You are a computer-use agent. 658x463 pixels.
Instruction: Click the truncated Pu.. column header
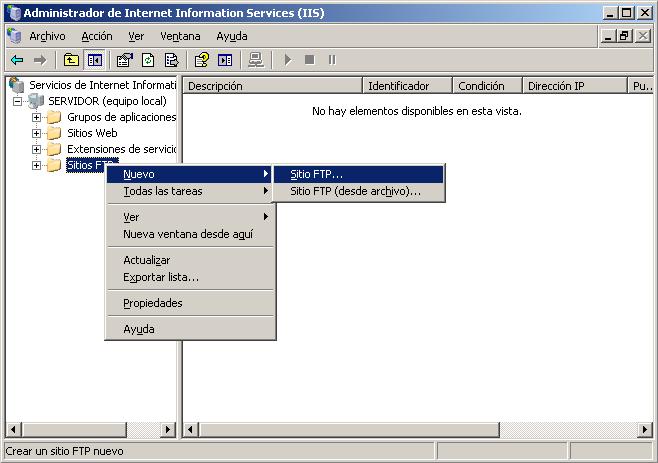641,86
